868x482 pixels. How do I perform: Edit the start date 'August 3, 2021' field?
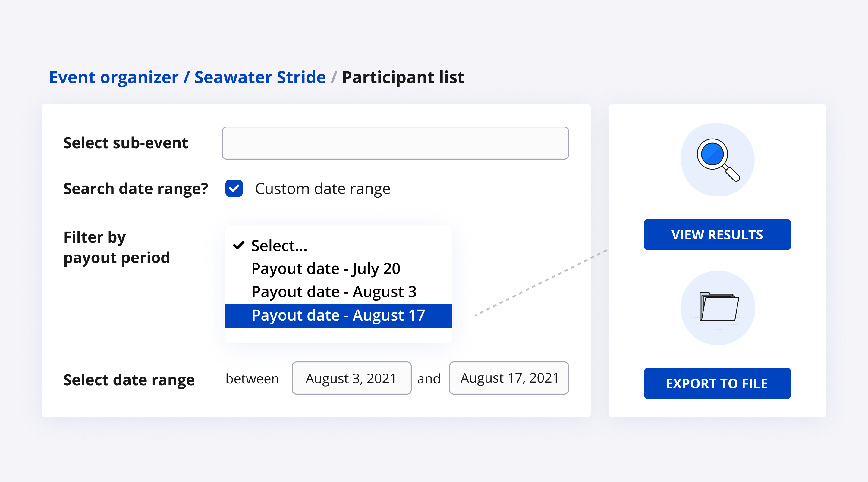351,378
